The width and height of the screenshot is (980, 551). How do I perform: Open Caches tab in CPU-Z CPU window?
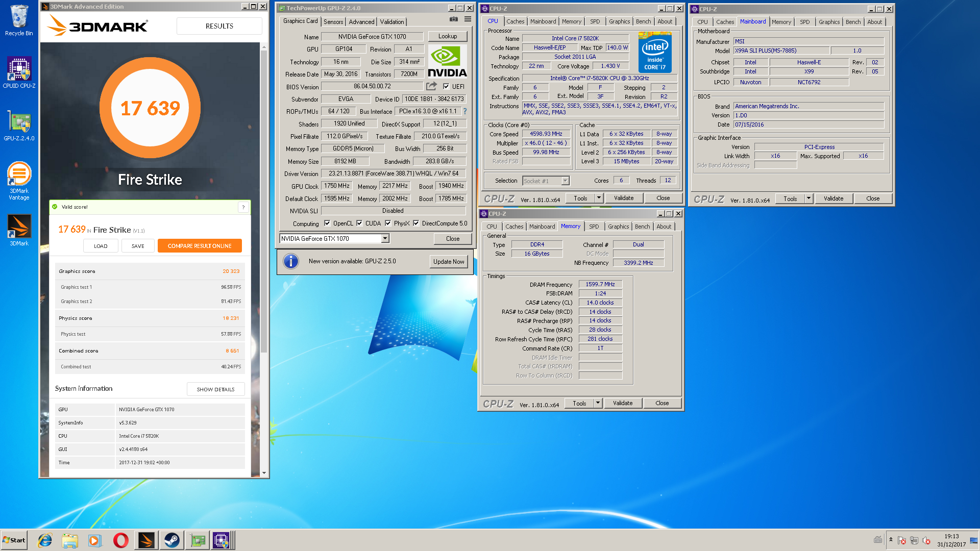(x=516, y=21)
